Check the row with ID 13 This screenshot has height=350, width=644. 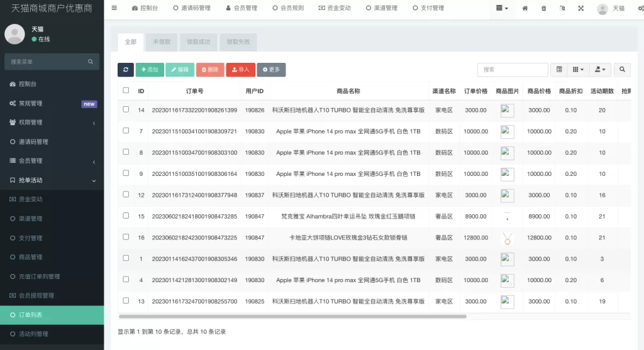(x=126, y=300)
